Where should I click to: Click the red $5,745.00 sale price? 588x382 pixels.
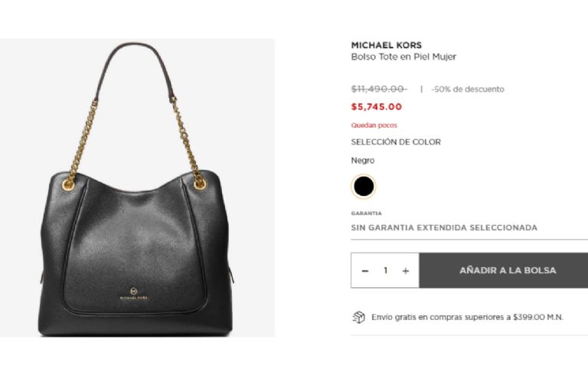[x=377, y=107]
